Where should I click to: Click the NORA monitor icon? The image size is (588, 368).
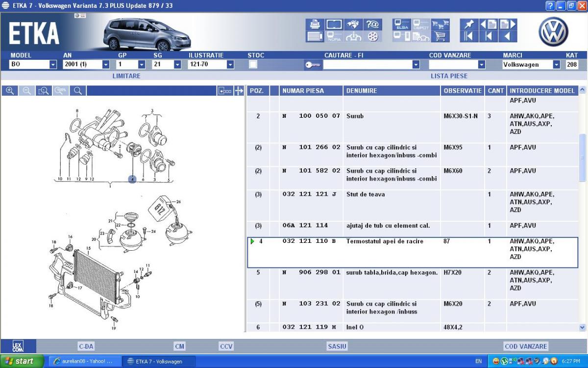click(x=334, y=36)
